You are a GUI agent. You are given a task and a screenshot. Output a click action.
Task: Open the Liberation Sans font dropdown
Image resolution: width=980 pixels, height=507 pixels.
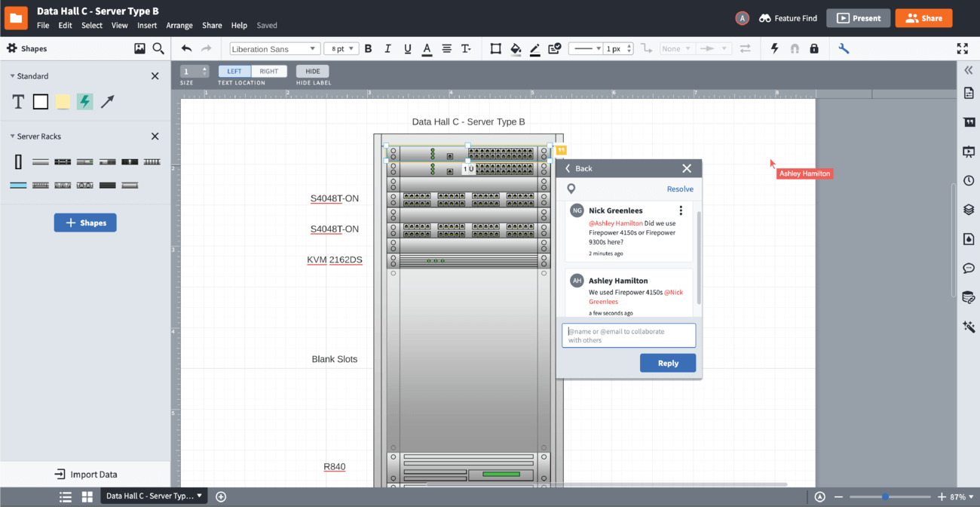pyautogui.click(x=274, y=49)
